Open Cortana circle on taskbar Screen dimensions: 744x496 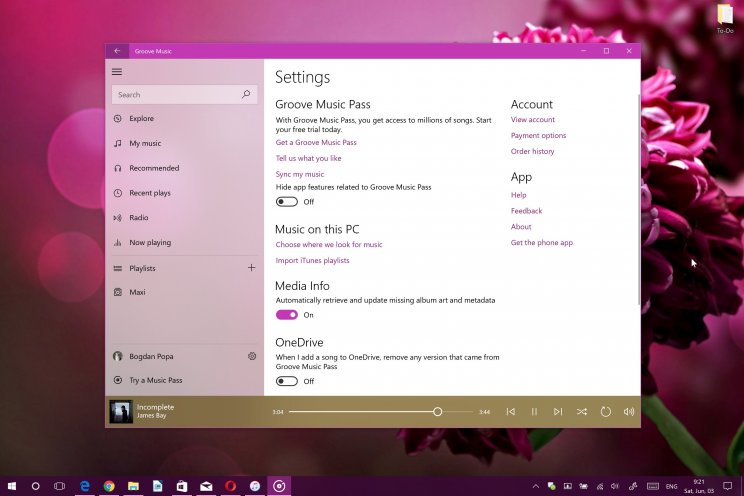click(36, 486)
